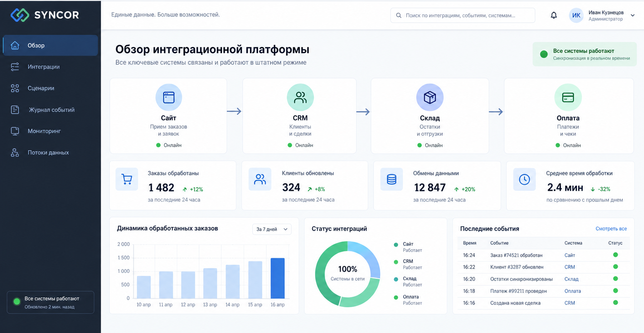Click the Оплата card icon
The image size is (644, 333).
[x=568, y=97]
